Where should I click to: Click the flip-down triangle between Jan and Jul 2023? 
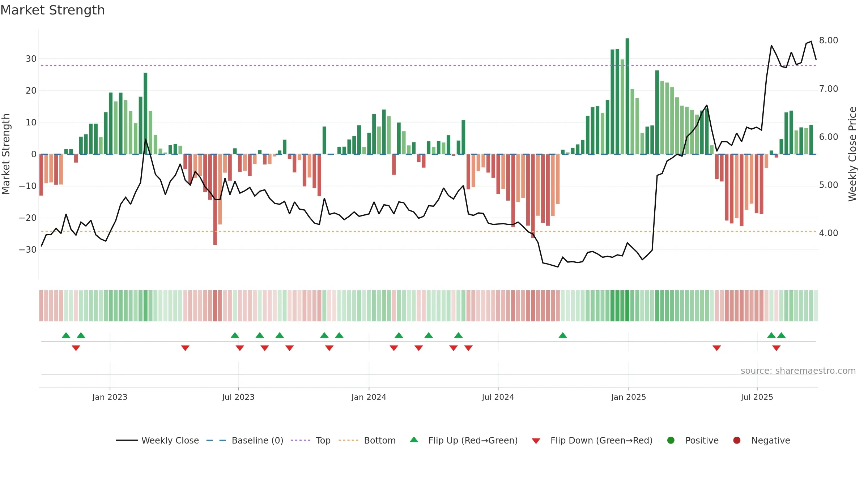point(185,348)
